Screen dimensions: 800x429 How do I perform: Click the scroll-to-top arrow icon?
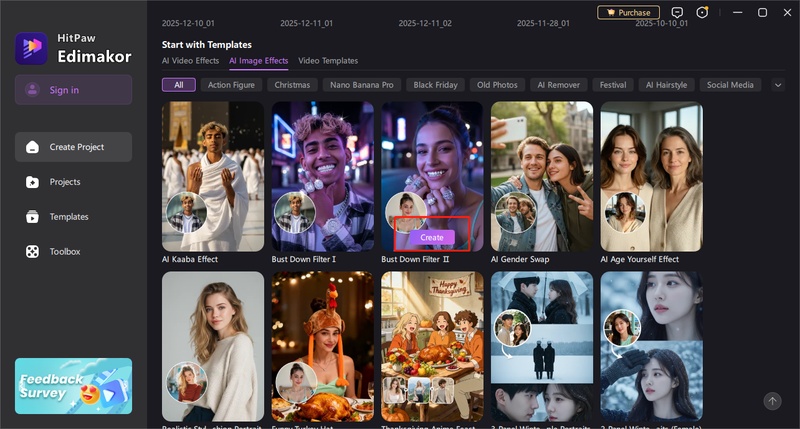pos(771,401)
